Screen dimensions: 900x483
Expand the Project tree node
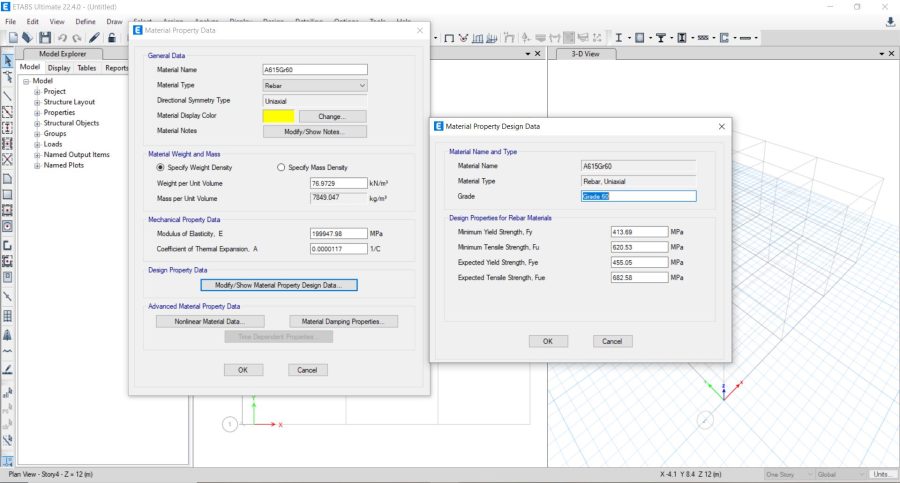pos(37,92)
